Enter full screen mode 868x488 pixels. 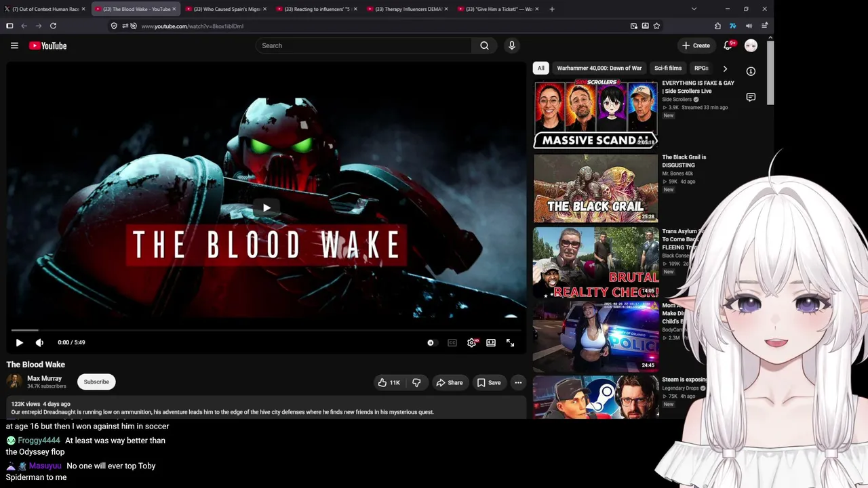(x=511, y=342)
